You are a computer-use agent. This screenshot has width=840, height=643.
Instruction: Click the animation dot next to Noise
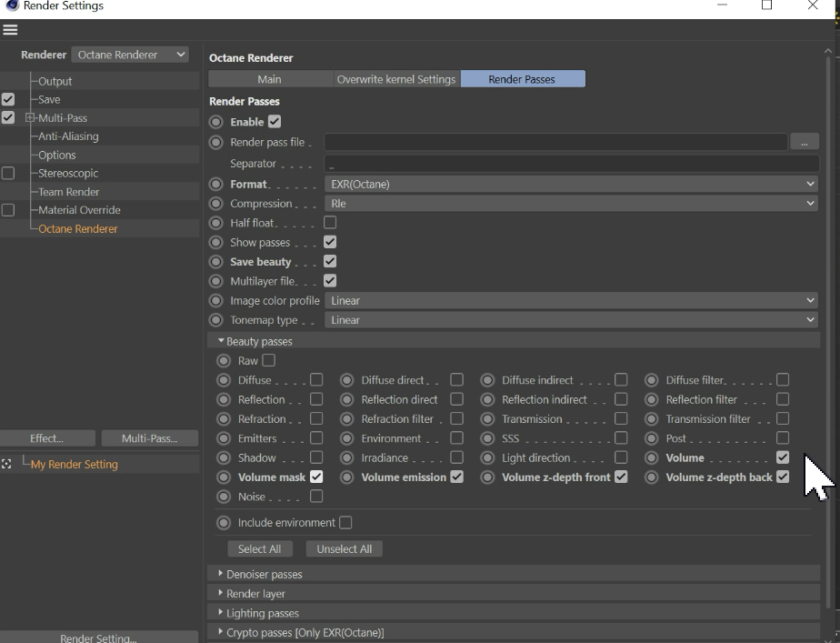pos(224,497)
